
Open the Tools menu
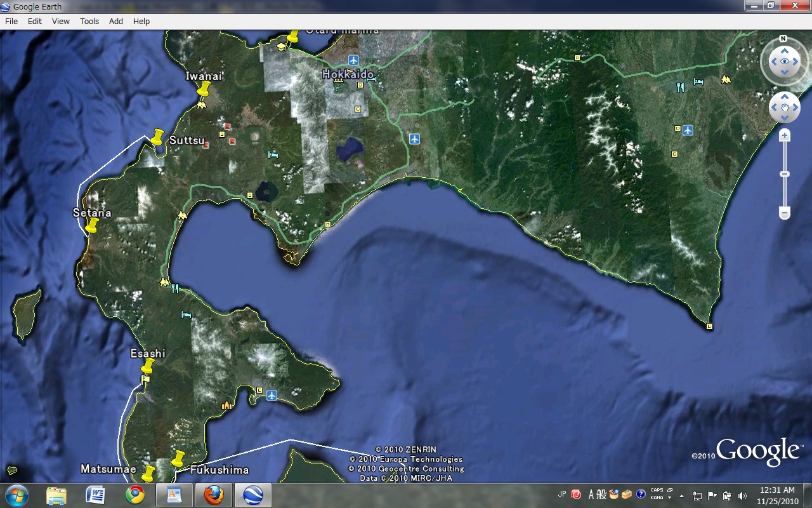[89, 21]
